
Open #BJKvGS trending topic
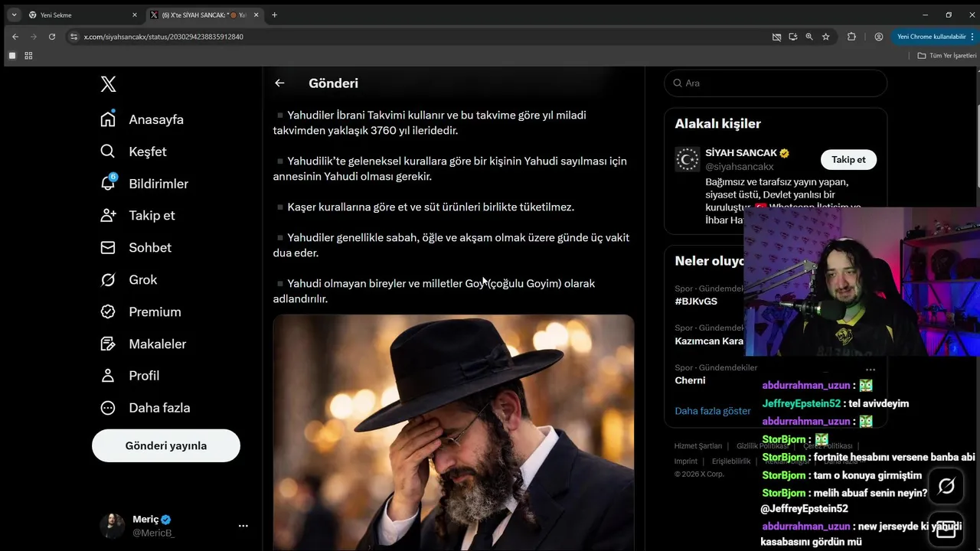696,302
